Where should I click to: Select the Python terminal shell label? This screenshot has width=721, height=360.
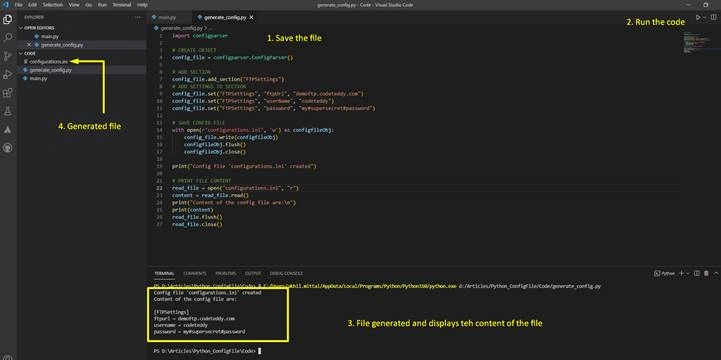(x=664, y=273)
